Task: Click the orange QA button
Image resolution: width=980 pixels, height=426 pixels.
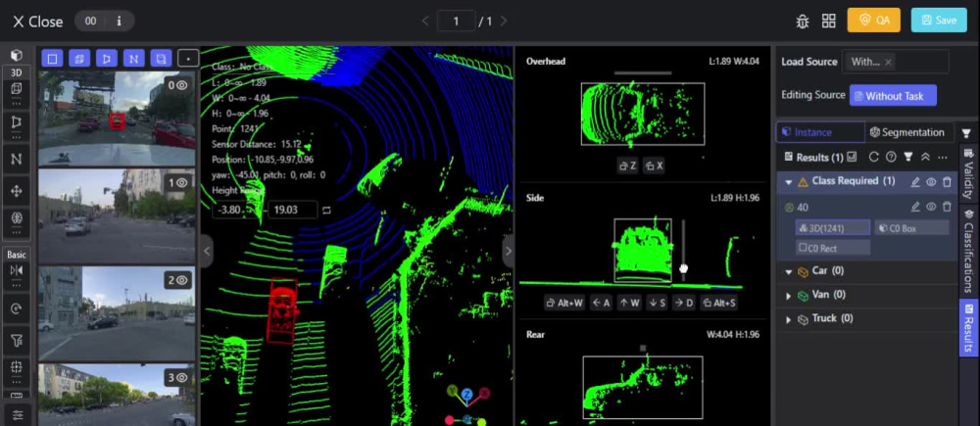Action: (874, 20)
